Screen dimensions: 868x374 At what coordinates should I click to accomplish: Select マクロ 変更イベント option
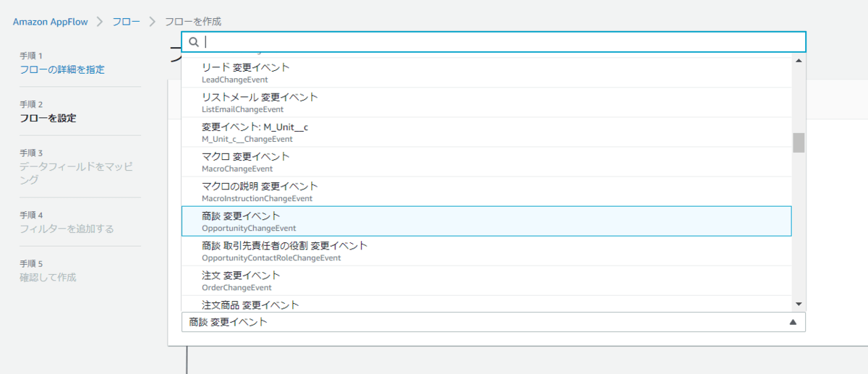[487, 162]
